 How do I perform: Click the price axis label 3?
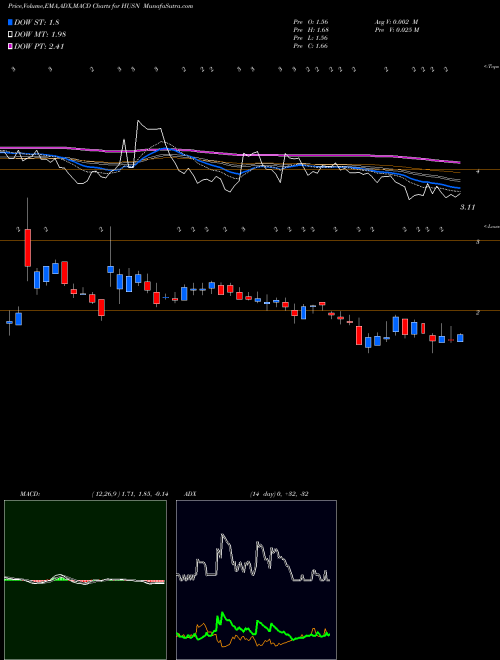(478, 242)
